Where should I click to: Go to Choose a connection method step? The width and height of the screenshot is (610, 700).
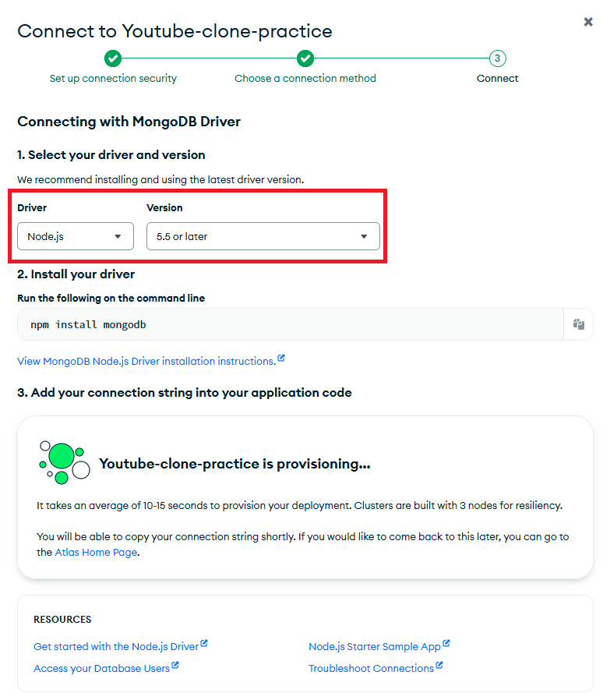point(305,78)
